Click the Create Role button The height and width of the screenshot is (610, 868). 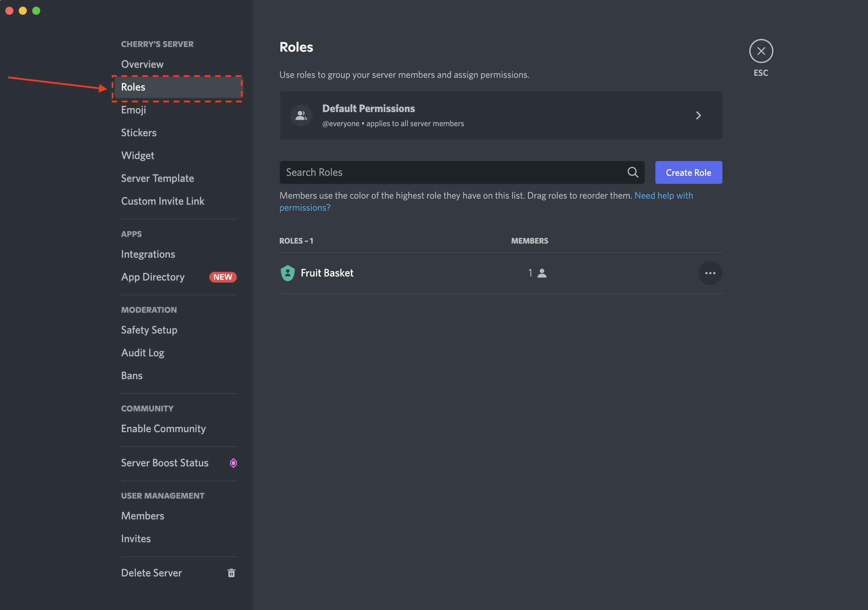(x=689, y=172)
